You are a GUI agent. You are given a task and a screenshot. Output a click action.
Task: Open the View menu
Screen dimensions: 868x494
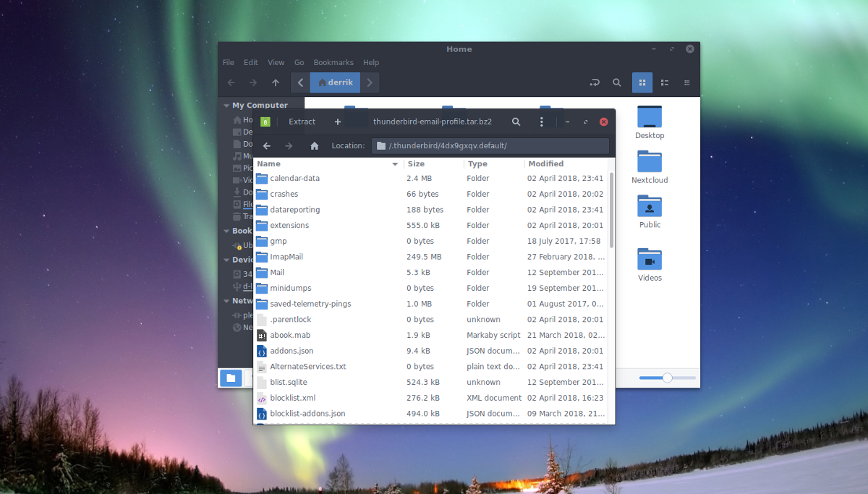[276, 63]
